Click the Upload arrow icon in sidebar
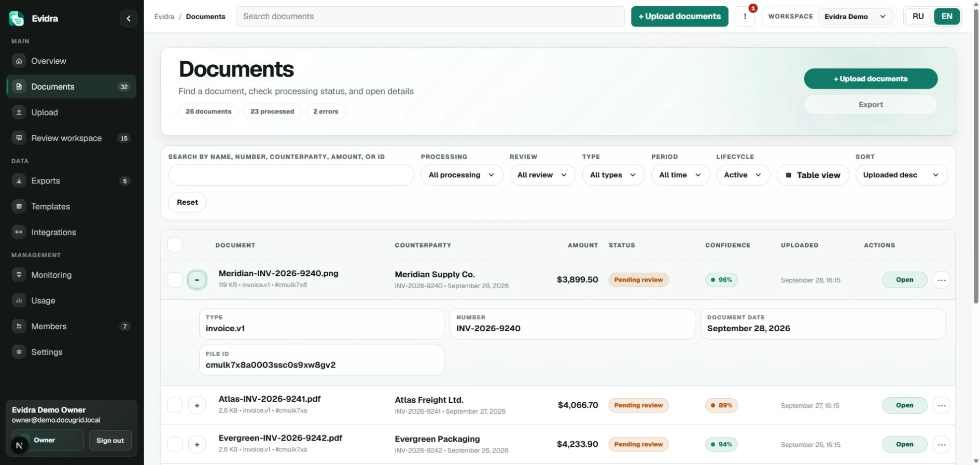Screen dimensions: 980x465 [x=19, y=112]
